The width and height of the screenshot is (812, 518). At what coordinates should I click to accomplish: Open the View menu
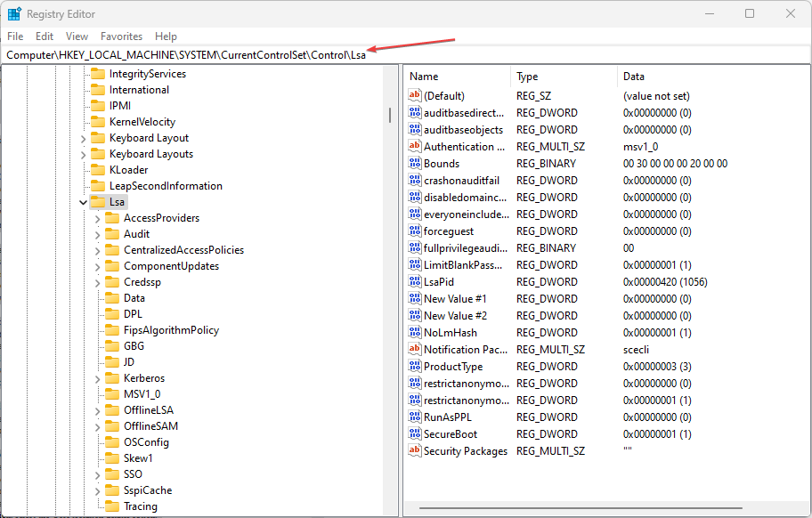[77, 36]
